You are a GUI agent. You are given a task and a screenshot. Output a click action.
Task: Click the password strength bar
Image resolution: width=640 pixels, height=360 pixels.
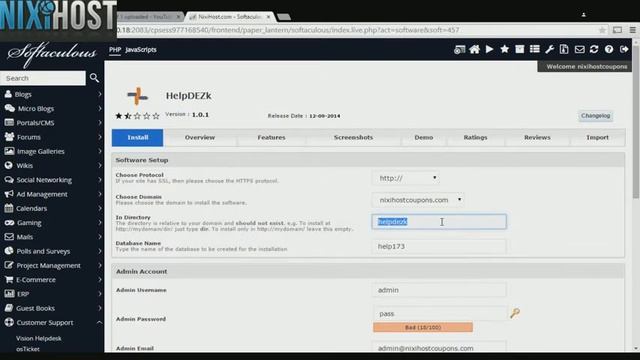pos(423,327)
